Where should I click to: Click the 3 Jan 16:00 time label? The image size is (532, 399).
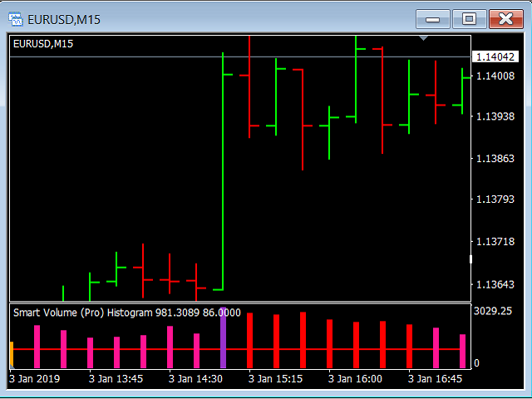point(355,379)
